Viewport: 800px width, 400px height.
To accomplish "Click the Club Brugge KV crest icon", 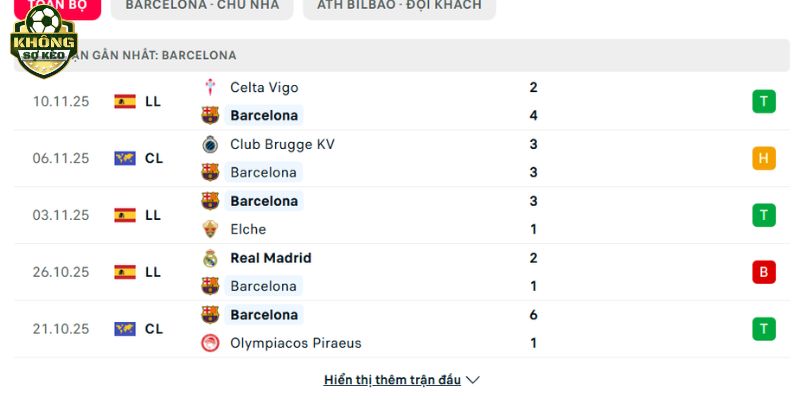I will 210,144.
